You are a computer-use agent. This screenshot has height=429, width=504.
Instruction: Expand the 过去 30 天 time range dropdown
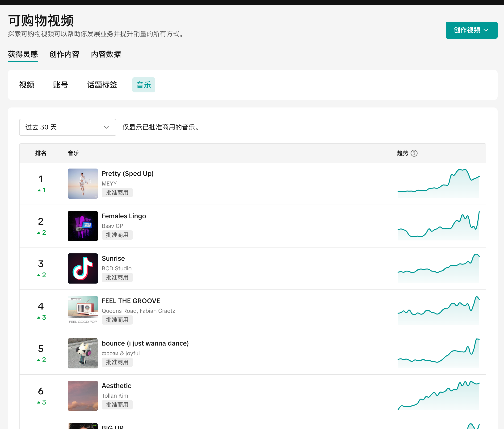[67, 127]
